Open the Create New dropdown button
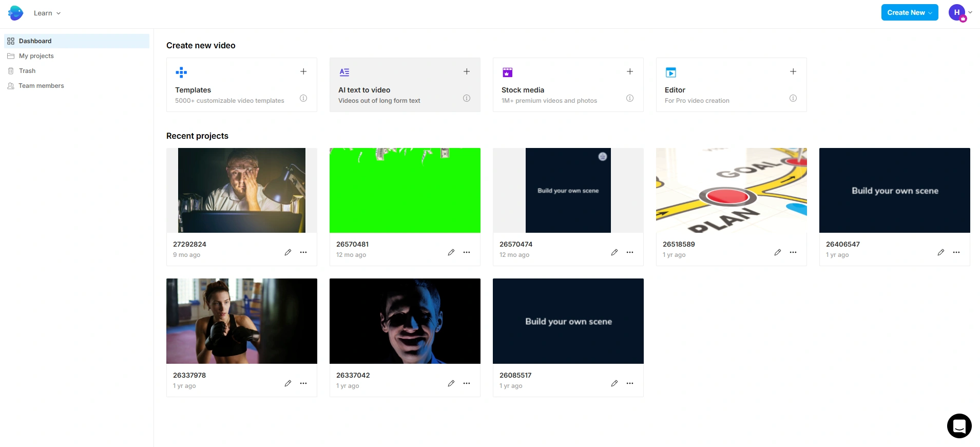 910,12
